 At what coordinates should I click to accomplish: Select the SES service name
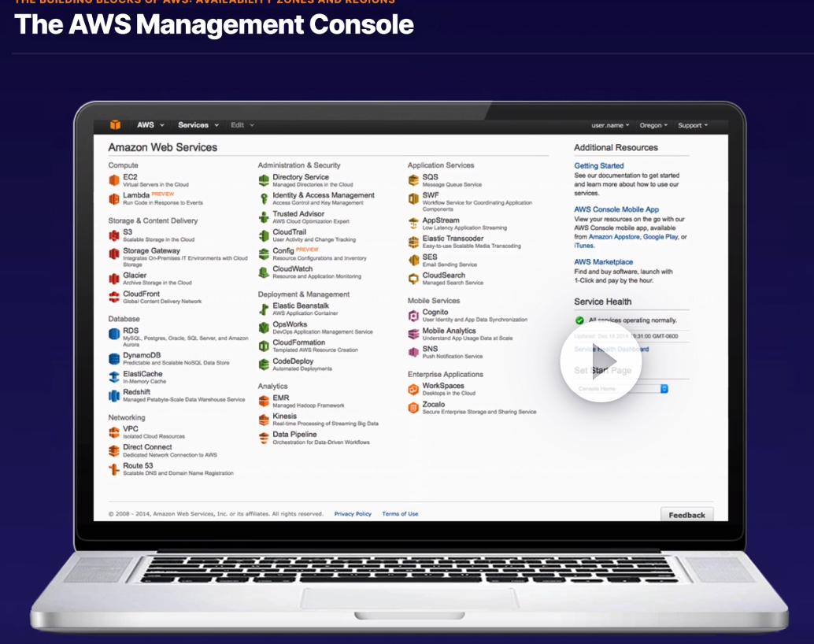pos(429,257)
